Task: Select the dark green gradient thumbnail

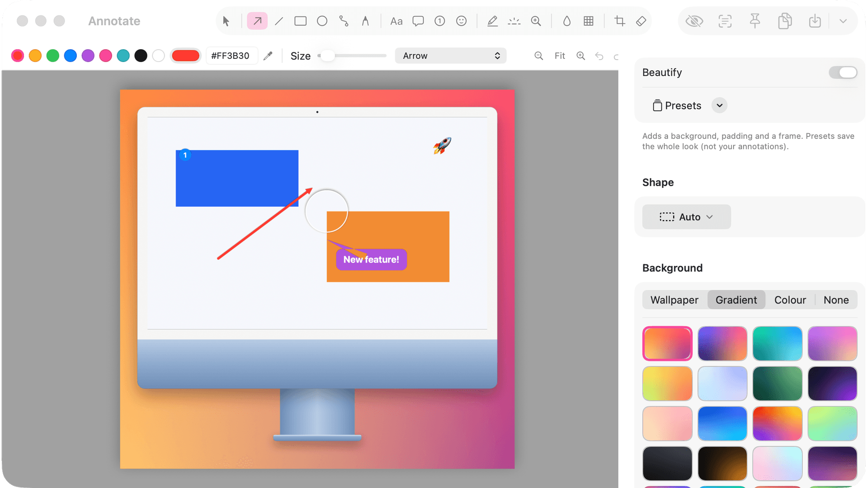Action: click(777, 384)
